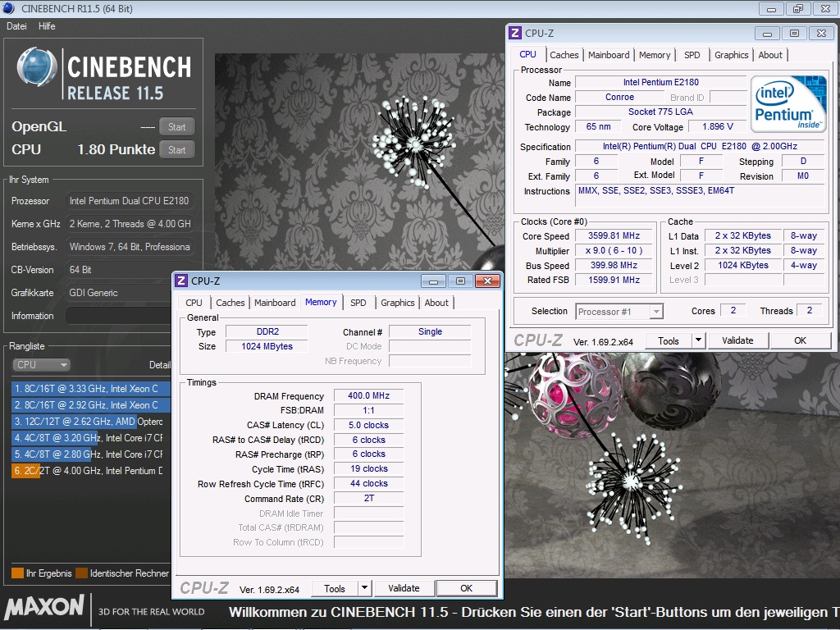Click the Rated FSB value 1599.91 MHz

[x=614, y=280]
